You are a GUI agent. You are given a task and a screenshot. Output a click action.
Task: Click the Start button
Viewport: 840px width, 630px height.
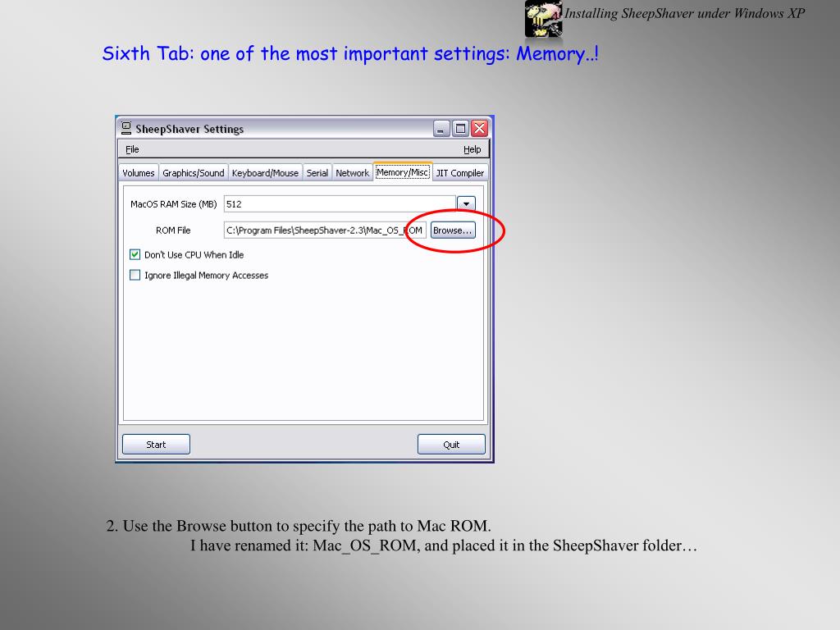pos(156,445)
